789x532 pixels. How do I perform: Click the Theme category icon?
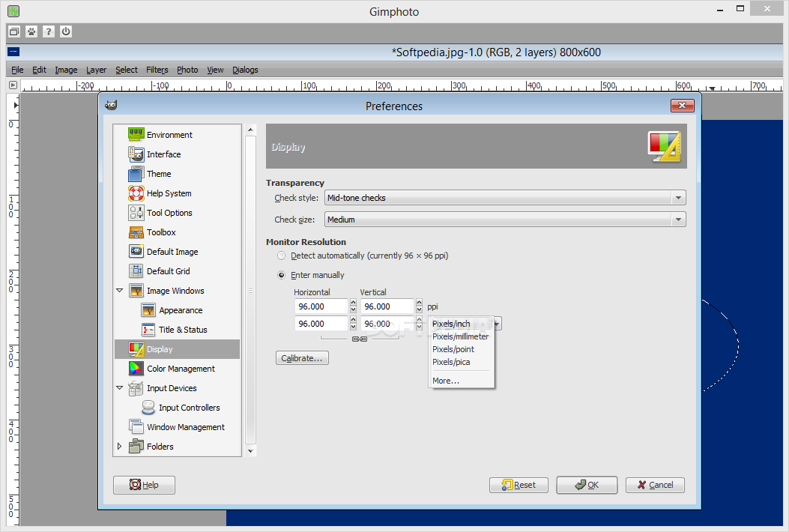tap(136, 174)
